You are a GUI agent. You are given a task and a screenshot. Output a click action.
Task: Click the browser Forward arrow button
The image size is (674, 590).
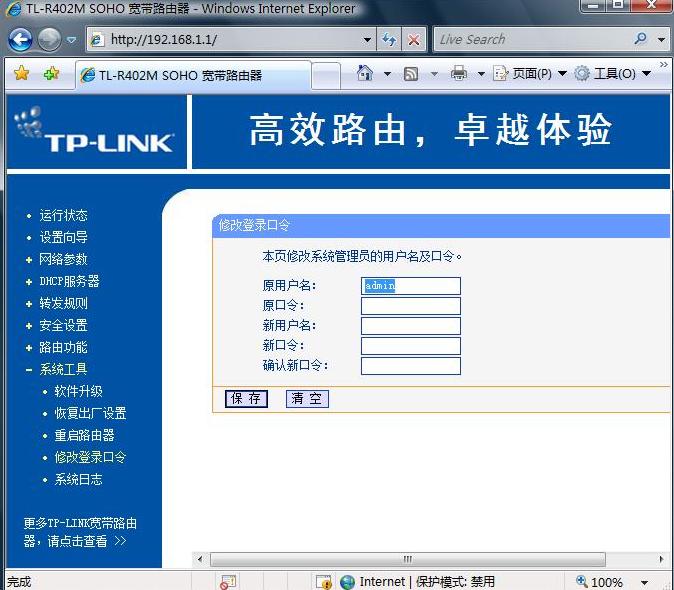(x=49, y=40)
